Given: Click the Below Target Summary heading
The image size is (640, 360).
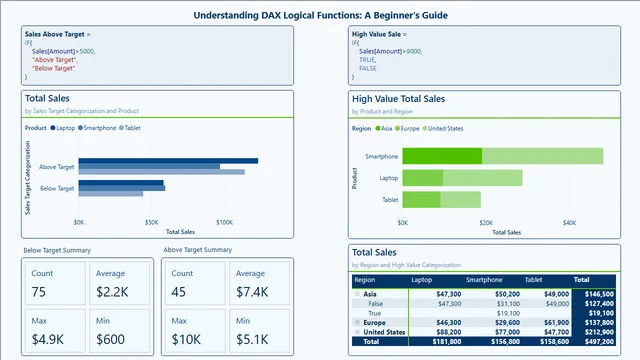Looking at the screenshot, I should click(57, 250).
